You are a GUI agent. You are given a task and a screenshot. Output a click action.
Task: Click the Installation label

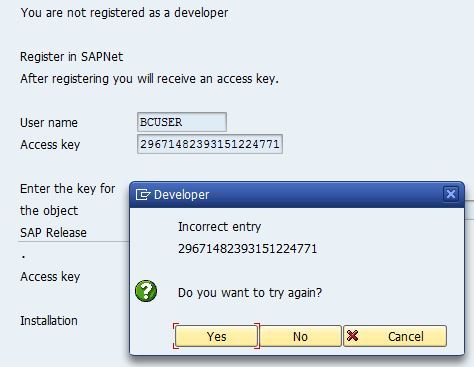(49, 321)
